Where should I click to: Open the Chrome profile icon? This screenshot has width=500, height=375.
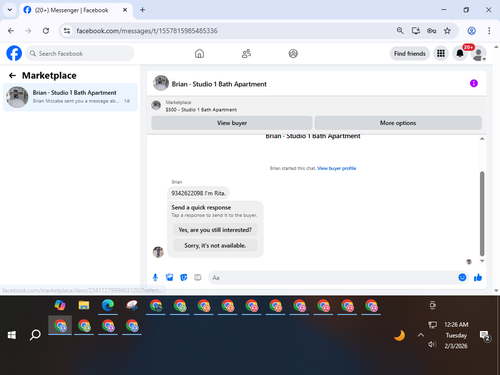[471, 31]
